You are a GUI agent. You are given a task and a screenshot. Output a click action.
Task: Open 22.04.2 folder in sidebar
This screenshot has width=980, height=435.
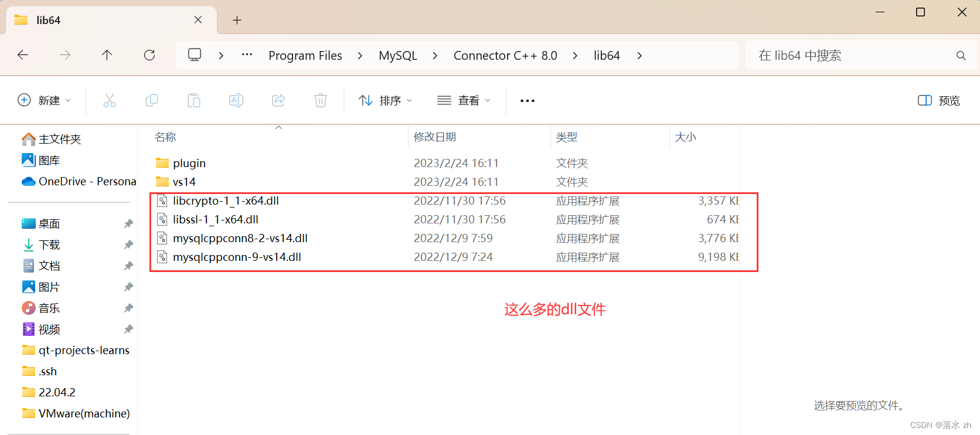(49, 392)
